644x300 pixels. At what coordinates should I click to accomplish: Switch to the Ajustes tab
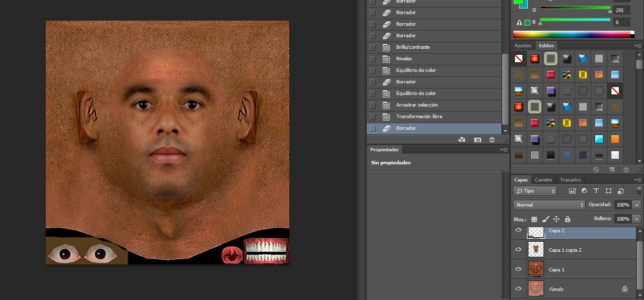point(522,46)
